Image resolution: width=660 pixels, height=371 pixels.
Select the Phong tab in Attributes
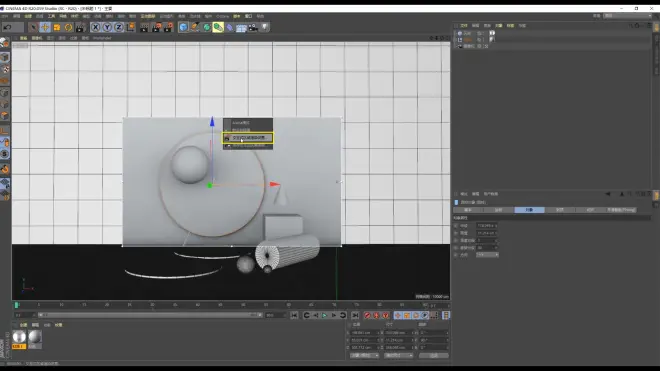[621, 210]
